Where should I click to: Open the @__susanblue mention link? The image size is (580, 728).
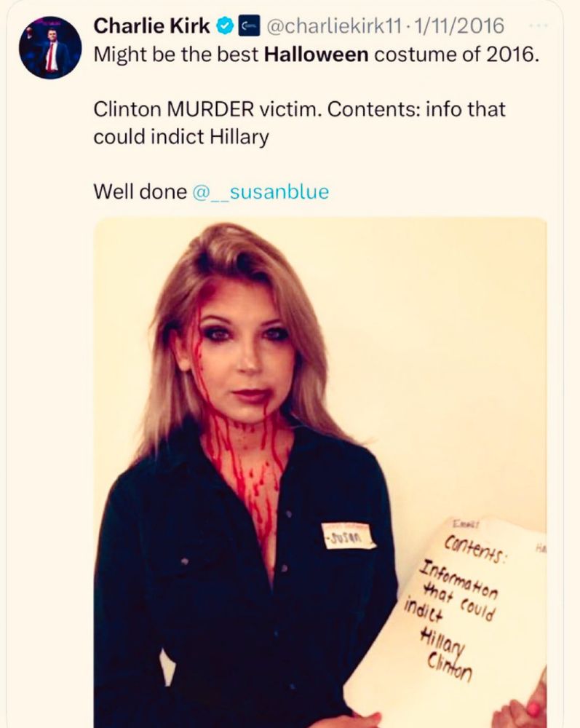tap(261, 191)
